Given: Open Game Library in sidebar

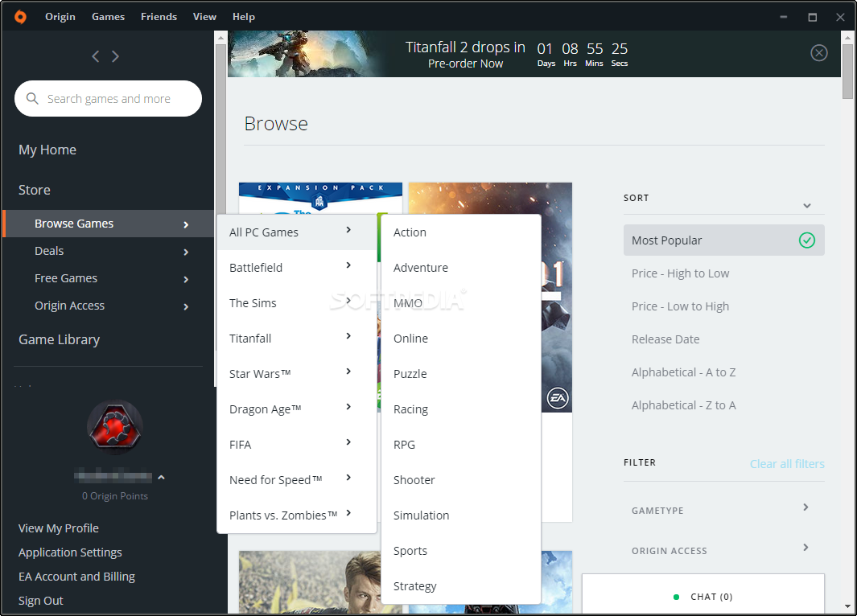Looking at the screenshot, I should (x=59, y=339).
